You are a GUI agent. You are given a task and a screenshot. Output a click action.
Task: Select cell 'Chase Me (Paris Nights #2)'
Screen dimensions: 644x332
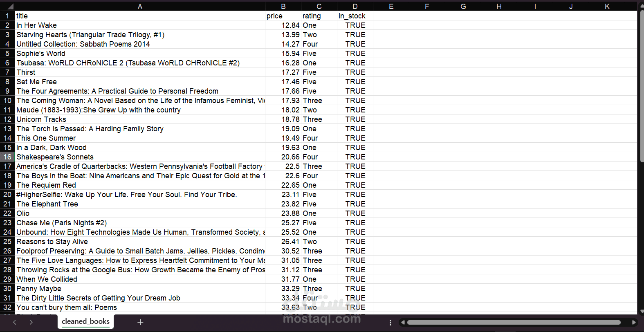(140, 223)
